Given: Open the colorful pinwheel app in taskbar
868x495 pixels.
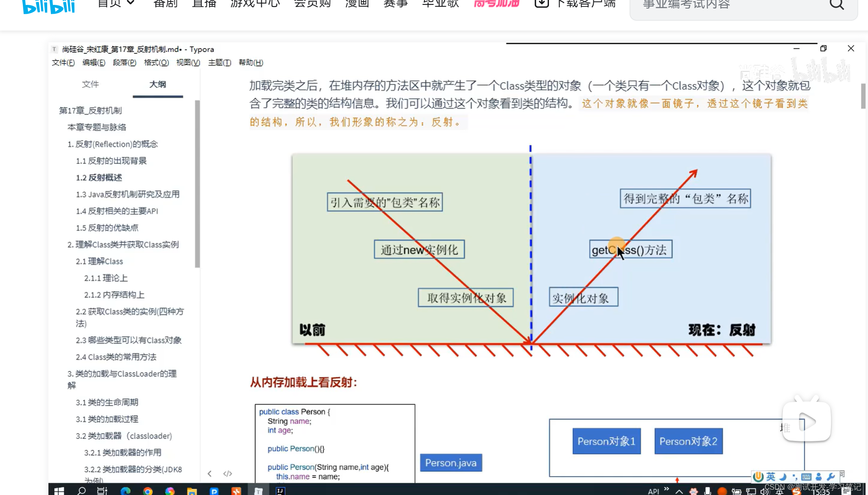Looking at the screenshot, I should pyautogui.click(x=170, y=491).
